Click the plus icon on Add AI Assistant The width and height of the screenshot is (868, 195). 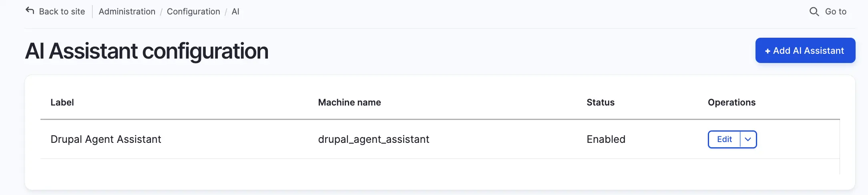pos(768,51)
